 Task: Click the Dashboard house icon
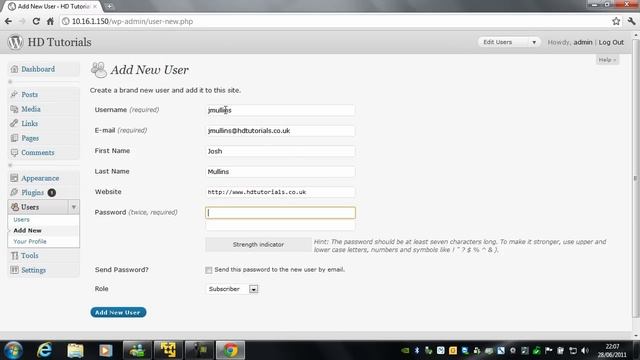coord(14,69)
